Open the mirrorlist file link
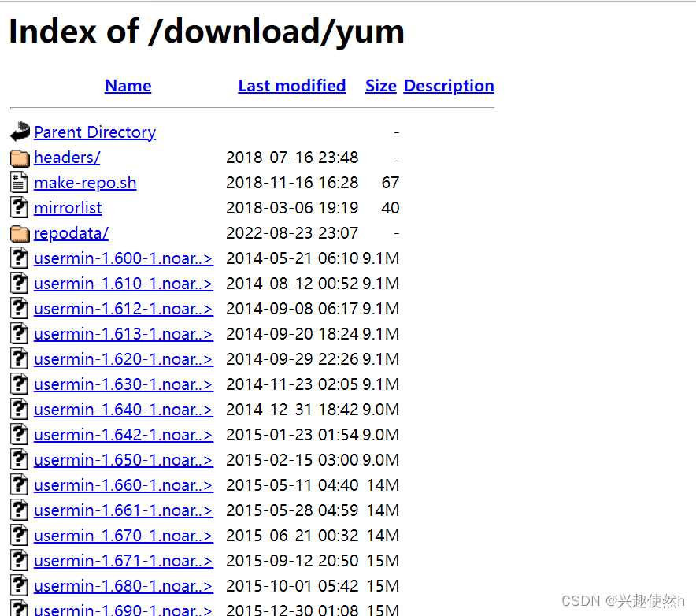This screenshot has width=696, height=616. 68,208
